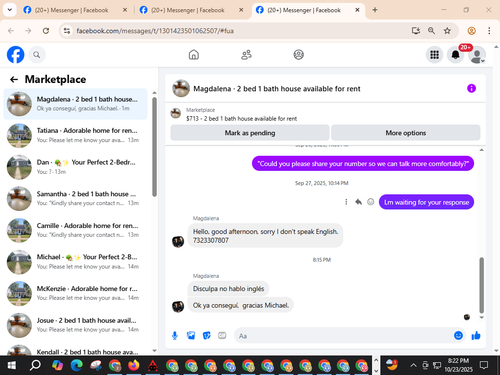Click Mark as pending button

pos(250,133)
